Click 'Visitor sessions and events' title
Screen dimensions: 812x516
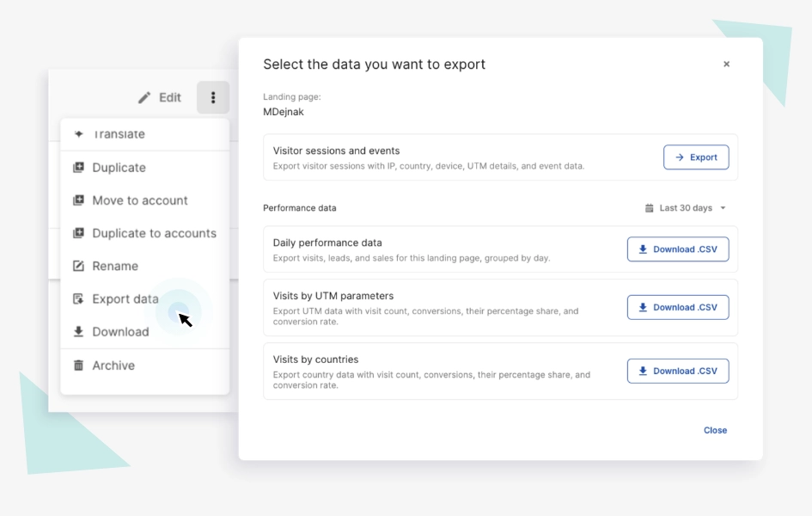click(336, 150)
